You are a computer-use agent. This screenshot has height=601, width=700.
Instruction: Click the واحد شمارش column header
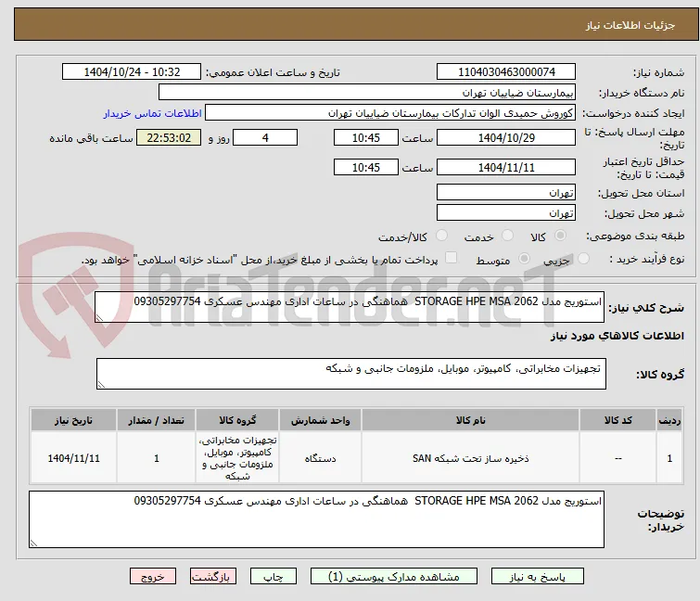(x=320, y=420)
